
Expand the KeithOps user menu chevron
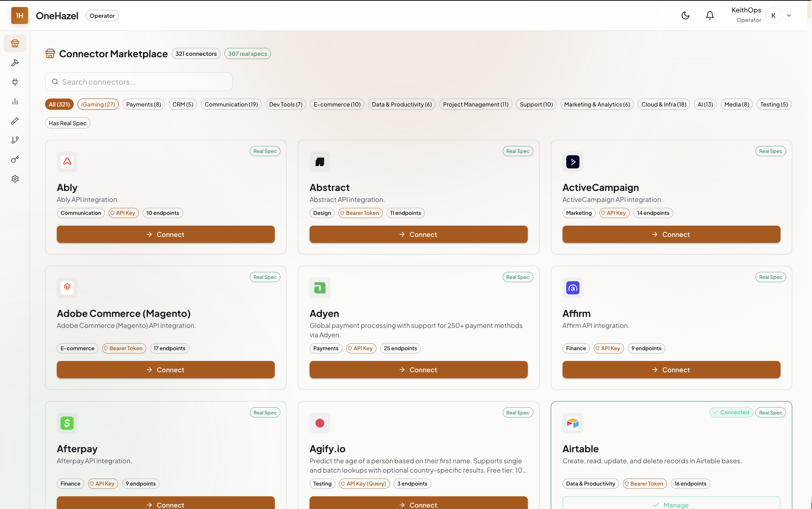(789, 15)
